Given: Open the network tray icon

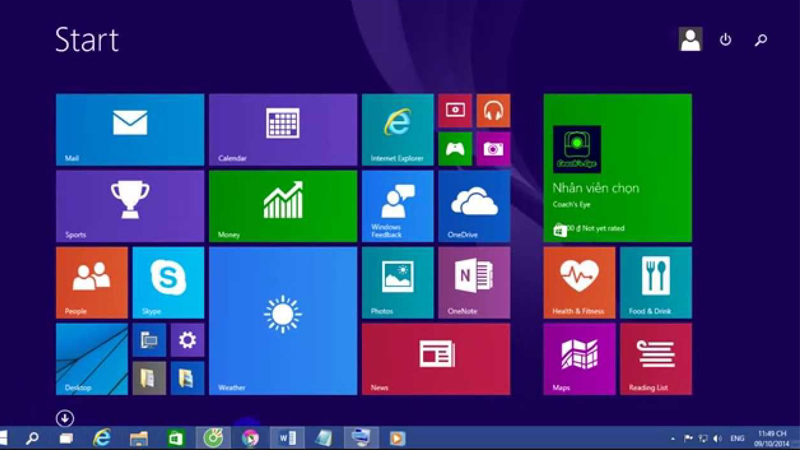Looking at the screenshot, I should click(x=703, y=438).
